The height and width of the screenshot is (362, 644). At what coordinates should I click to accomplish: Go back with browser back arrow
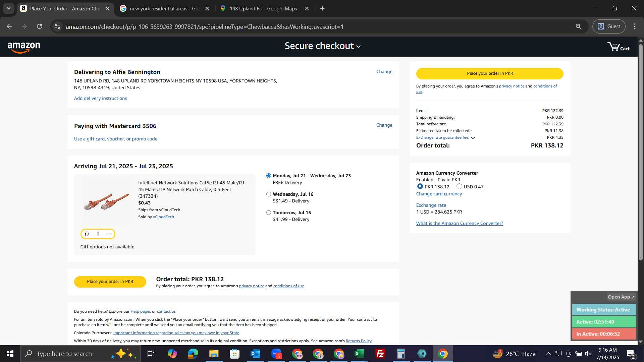[x=9, y=26]
